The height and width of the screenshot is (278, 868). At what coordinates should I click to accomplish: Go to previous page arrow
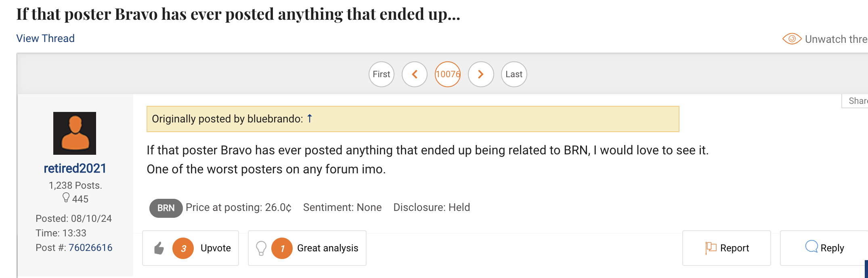[415, 74]
